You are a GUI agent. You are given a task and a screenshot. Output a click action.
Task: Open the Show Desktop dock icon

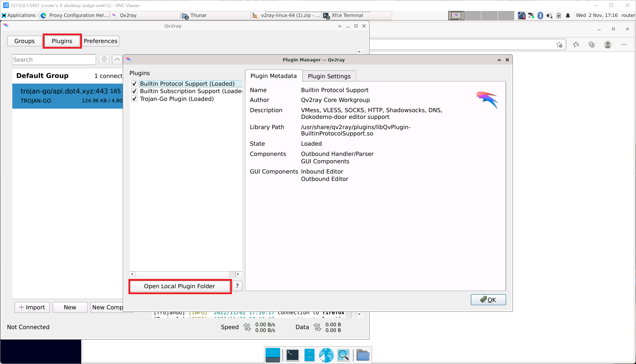click(x=272, y=355)
